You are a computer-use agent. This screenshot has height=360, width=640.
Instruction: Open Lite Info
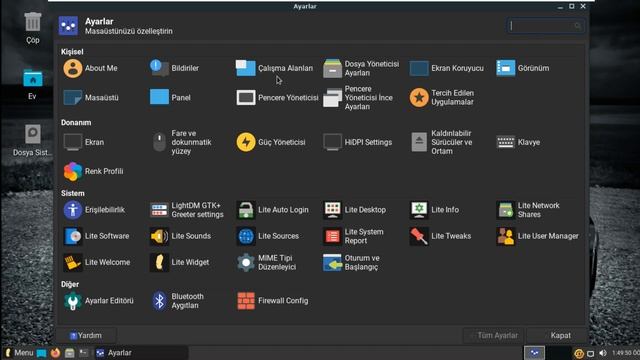point(434,210)
